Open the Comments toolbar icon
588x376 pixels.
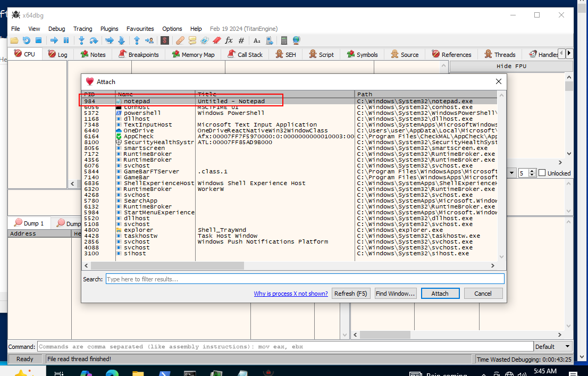192,40
